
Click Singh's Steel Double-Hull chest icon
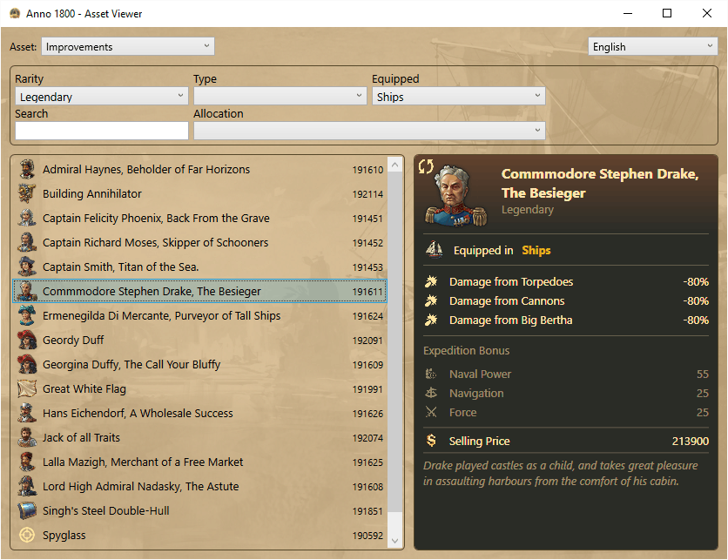coord(27,510)
